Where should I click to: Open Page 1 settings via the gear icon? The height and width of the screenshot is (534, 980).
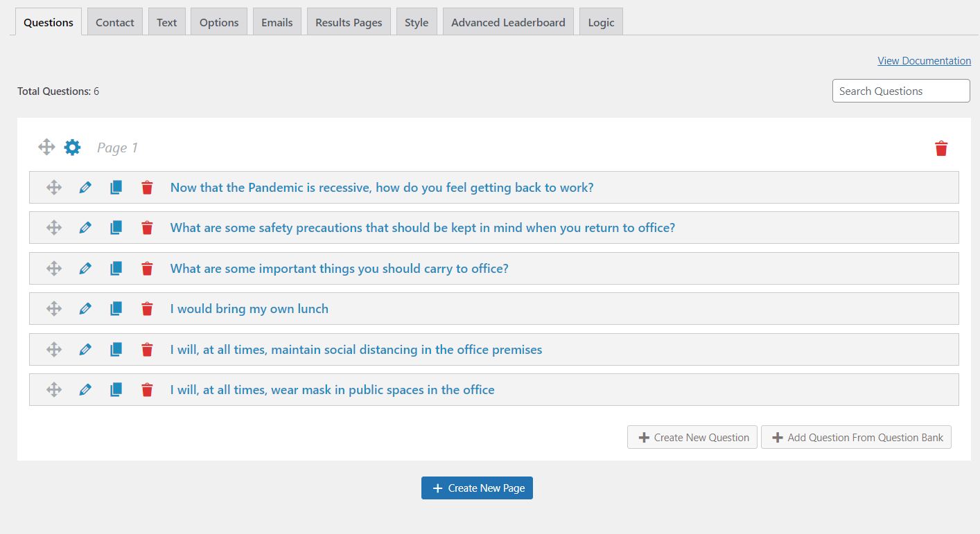pyautogui.click(x=72, y=147)
